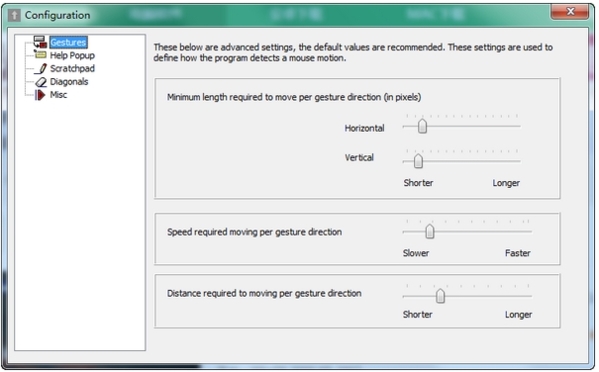The image size is (599, 372).
Task: Select the Gestures tree icon
Action: (x=40, y=42)
